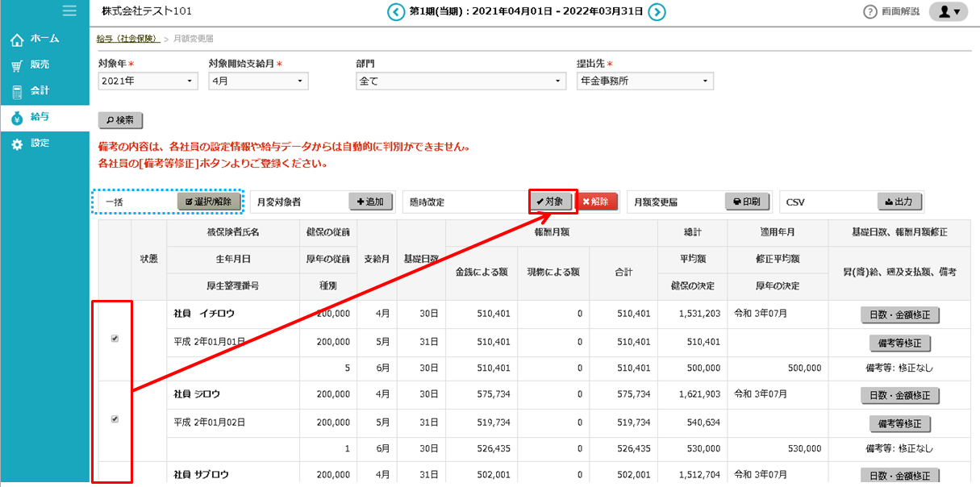Go to previous fiscal period arrow
The width and height of the screenshot is (980, 487).
click(x=395, y=11)
